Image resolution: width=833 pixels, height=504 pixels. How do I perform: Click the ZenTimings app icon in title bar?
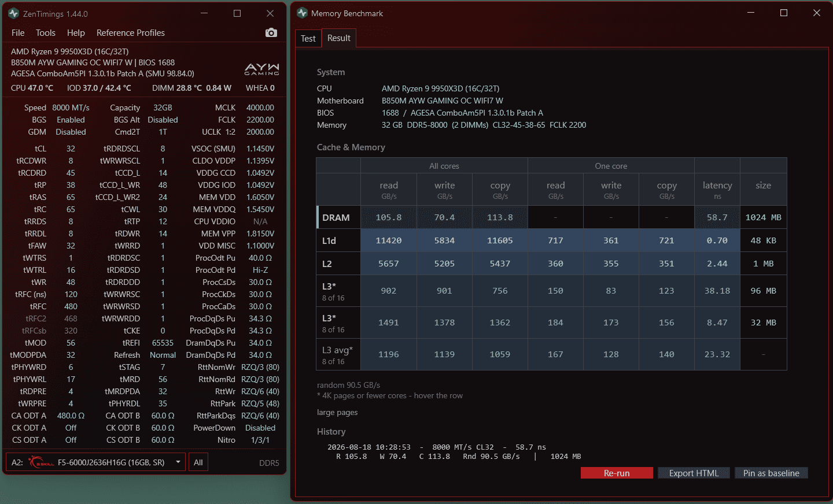click(x=14, y=13)
